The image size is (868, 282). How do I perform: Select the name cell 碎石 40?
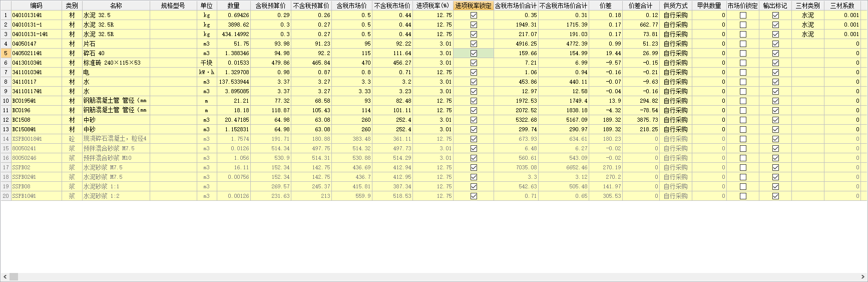tap(116, 53)
